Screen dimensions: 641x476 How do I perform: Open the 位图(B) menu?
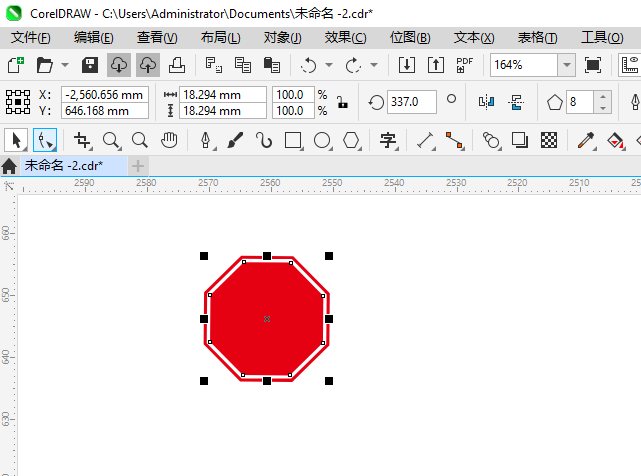pos(410,38)
